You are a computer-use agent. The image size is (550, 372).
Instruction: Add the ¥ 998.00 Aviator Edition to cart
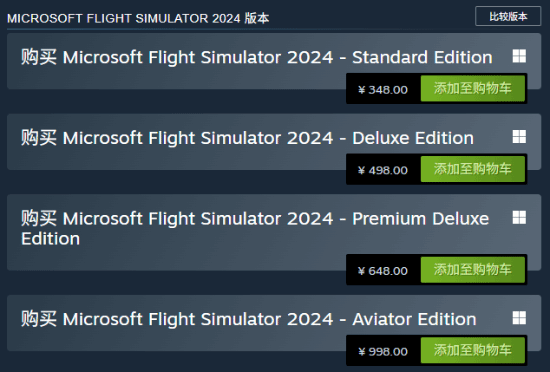tap(472, 350)
